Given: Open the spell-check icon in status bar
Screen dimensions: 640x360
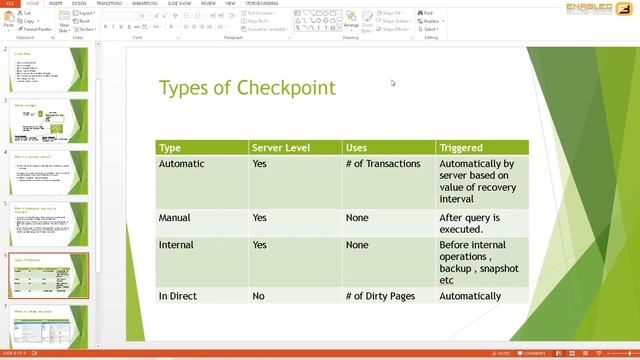Looking at the screenshot, I should (34, 353).
